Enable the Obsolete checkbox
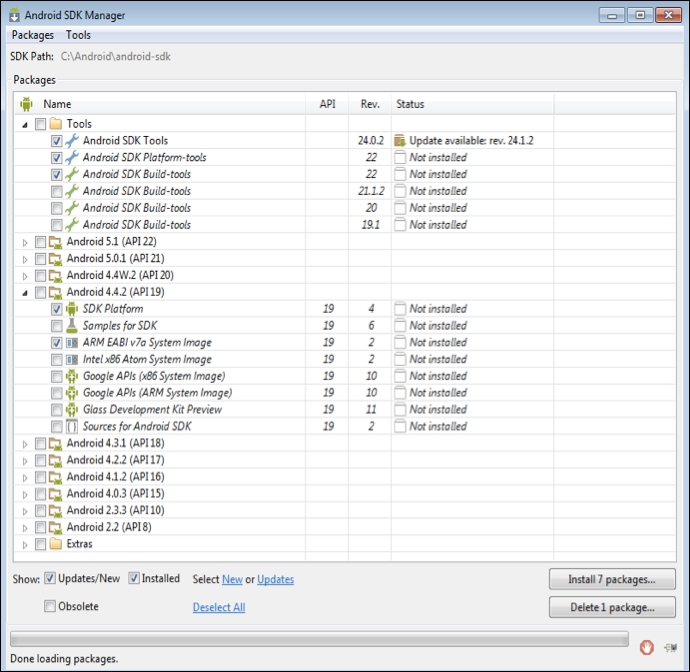This screenshot has height=672, width=690. pyautogui.click(x=50, y=606)
